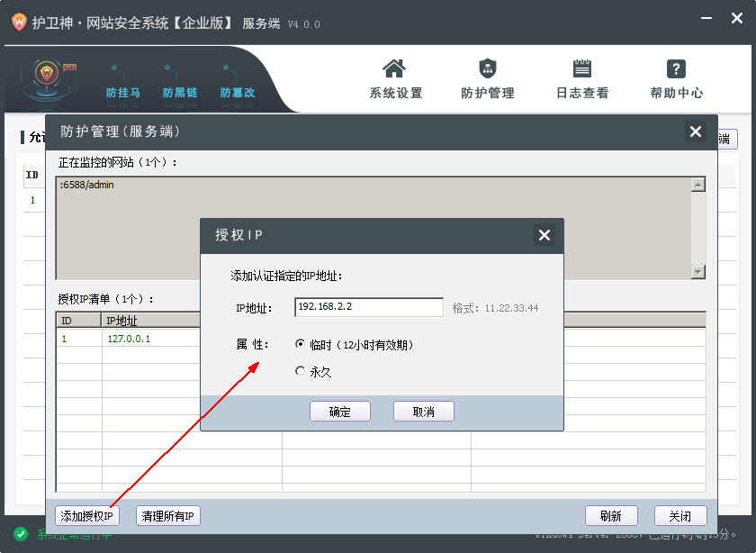Viewport: 756px width, 553px height.
Task: Click 防挂马 feature tab
Action: pos(122,92)
